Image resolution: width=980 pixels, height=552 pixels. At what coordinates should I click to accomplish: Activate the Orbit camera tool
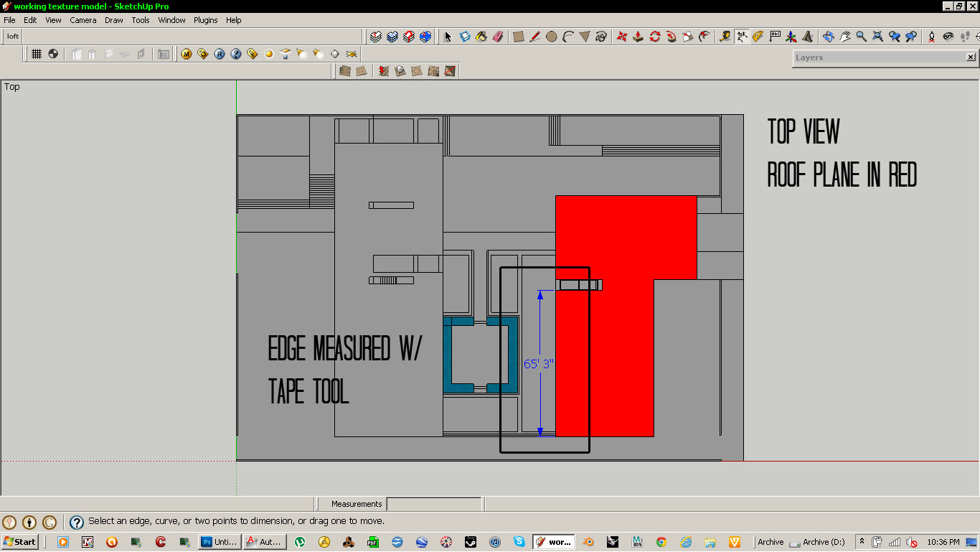tap(828, 37)
